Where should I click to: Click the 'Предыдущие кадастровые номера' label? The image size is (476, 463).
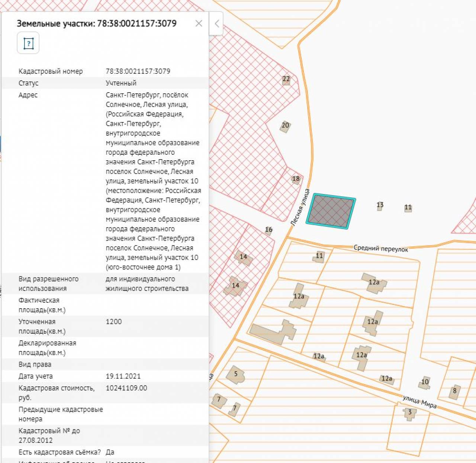tap(61, 414)
